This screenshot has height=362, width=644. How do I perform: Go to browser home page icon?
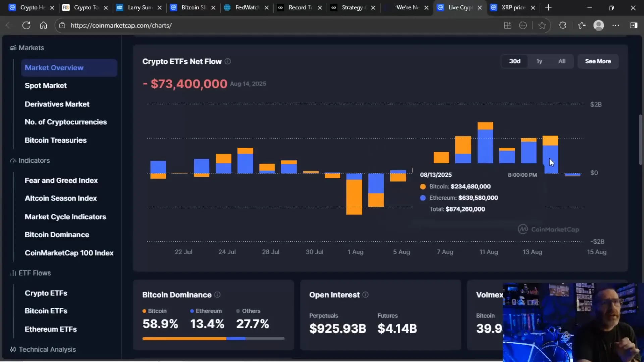point(43,25)
